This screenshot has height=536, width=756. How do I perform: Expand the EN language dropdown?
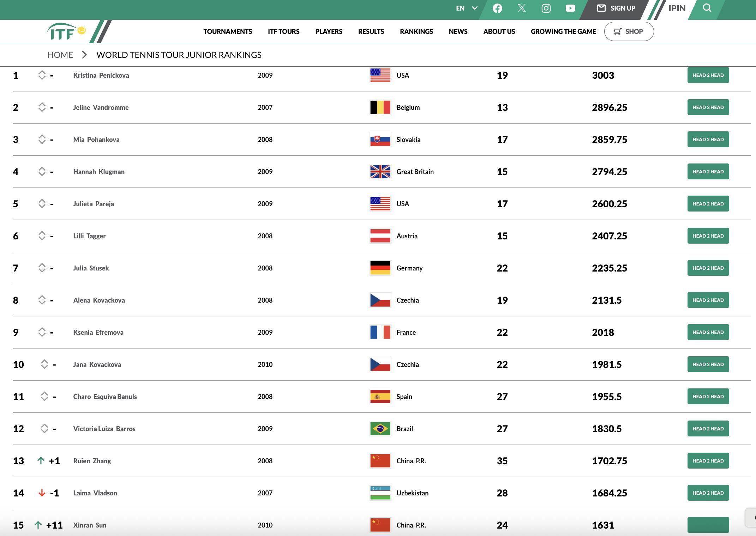click(466, 8)
